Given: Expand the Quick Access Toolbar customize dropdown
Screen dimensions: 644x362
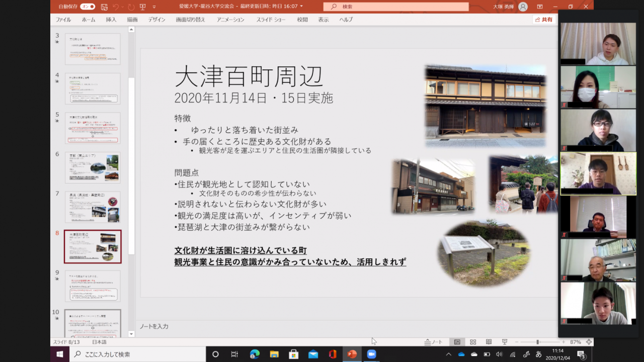Looking at the screenshot, I should (x=154, y=7).
